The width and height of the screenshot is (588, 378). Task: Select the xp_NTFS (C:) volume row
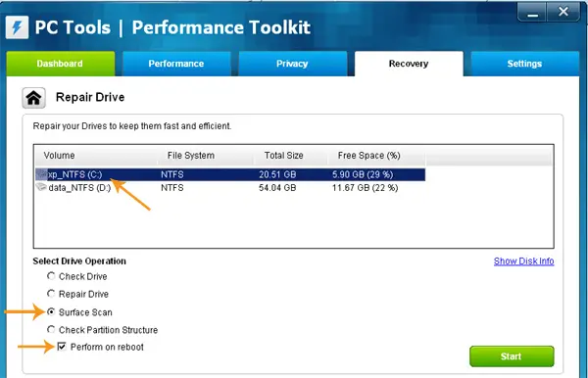(230, 174)
